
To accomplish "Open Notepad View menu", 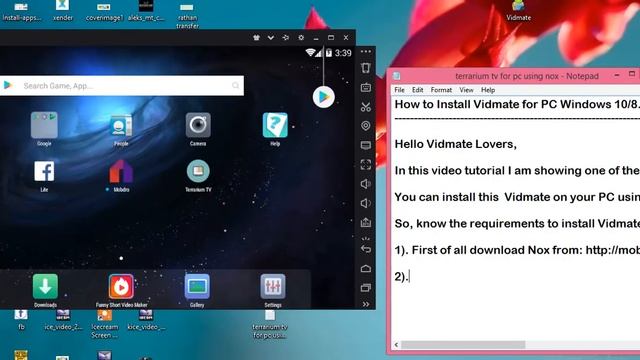I will point(467,90).
